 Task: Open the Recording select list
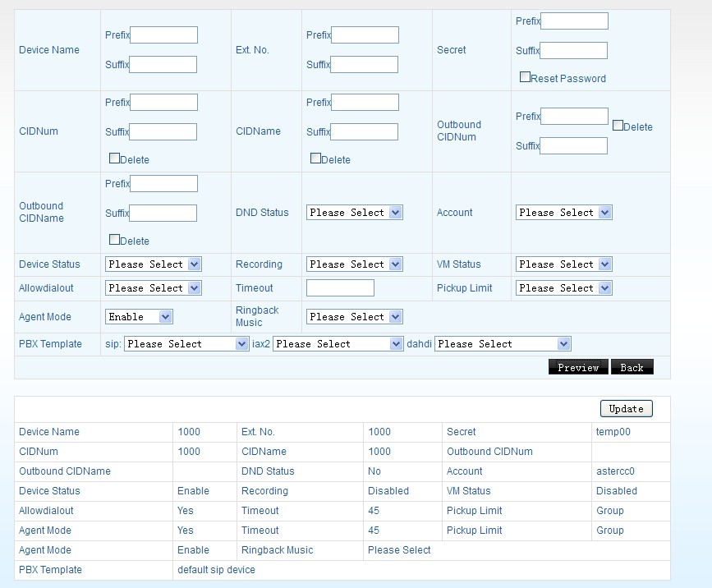(x=354, y=264)
